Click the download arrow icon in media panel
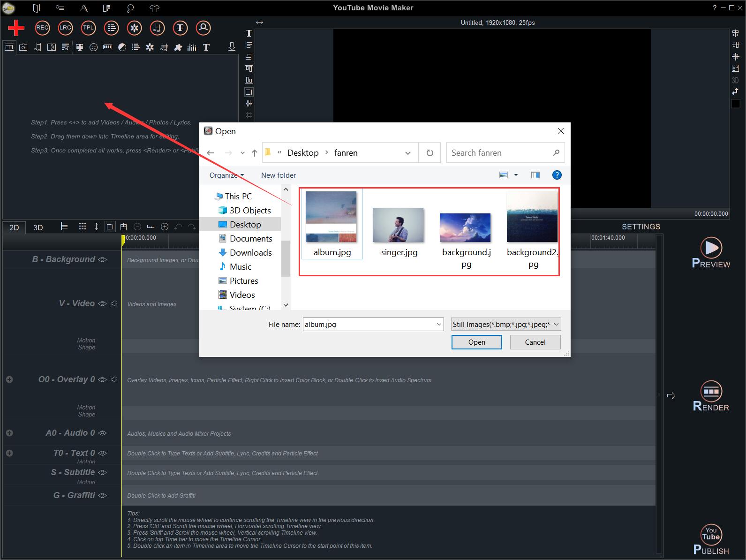Viewport: 746px width, 560px height. point(232,46)
